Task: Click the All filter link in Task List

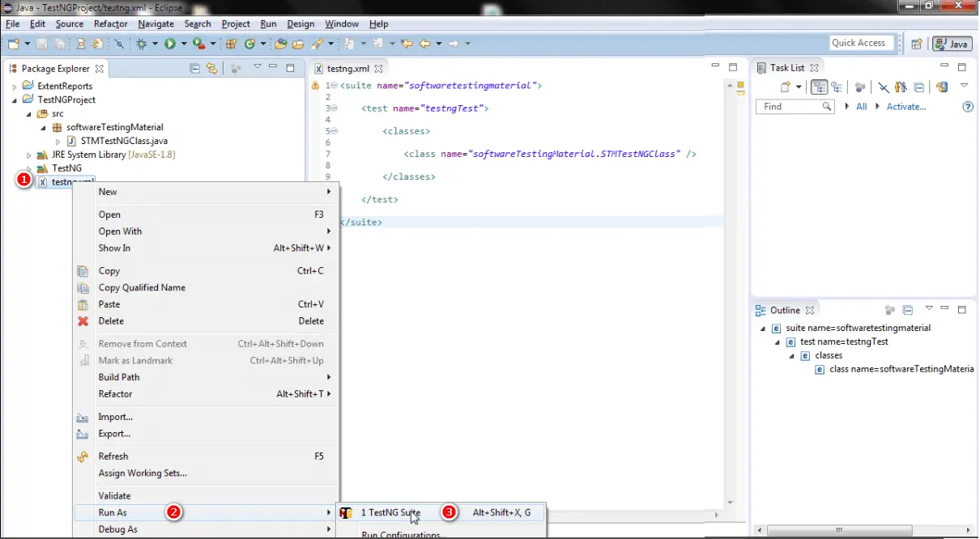Action: [x=861, y=107]
